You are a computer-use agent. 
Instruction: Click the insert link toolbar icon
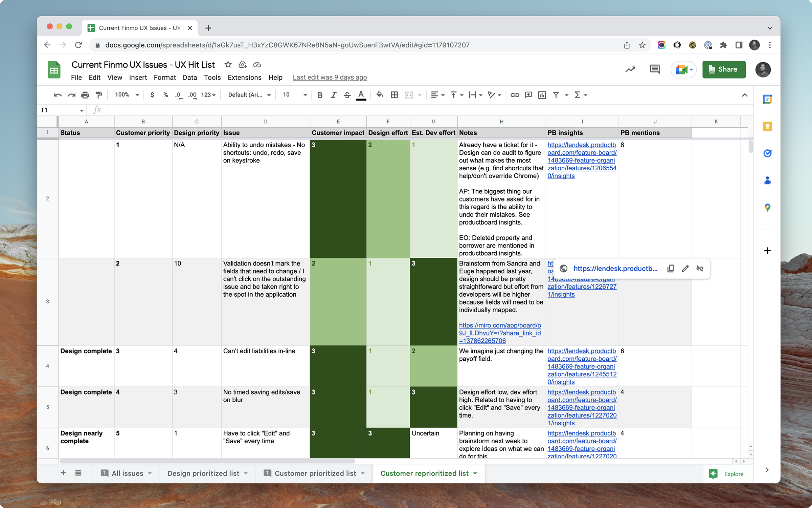(x=515, y=95)
